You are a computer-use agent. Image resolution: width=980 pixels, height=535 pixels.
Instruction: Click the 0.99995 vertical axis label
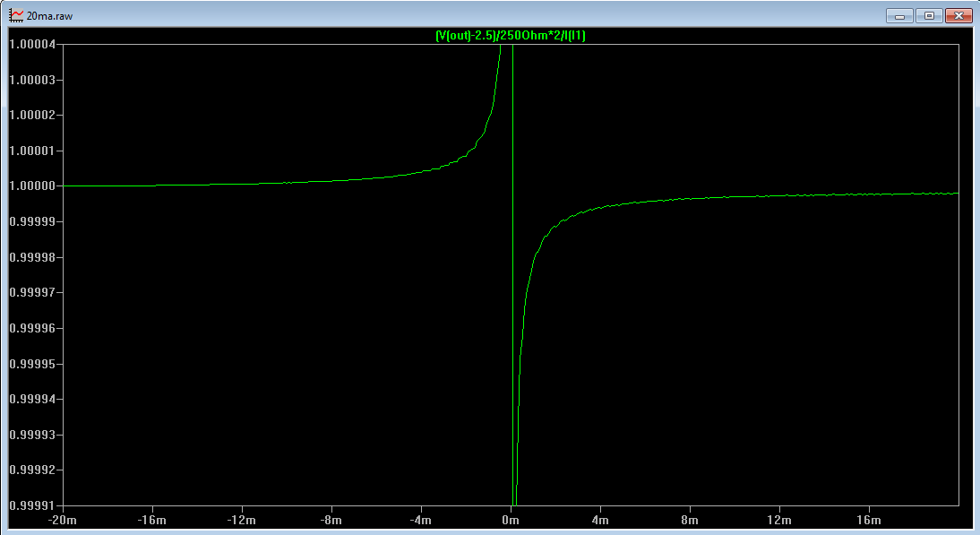(32, 364)
